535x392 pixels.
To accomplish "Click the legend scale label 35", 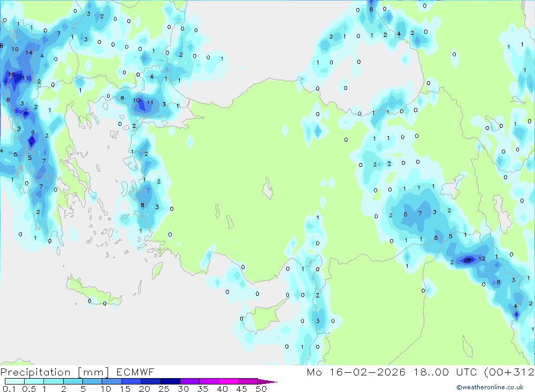I will tap(203, 389).
